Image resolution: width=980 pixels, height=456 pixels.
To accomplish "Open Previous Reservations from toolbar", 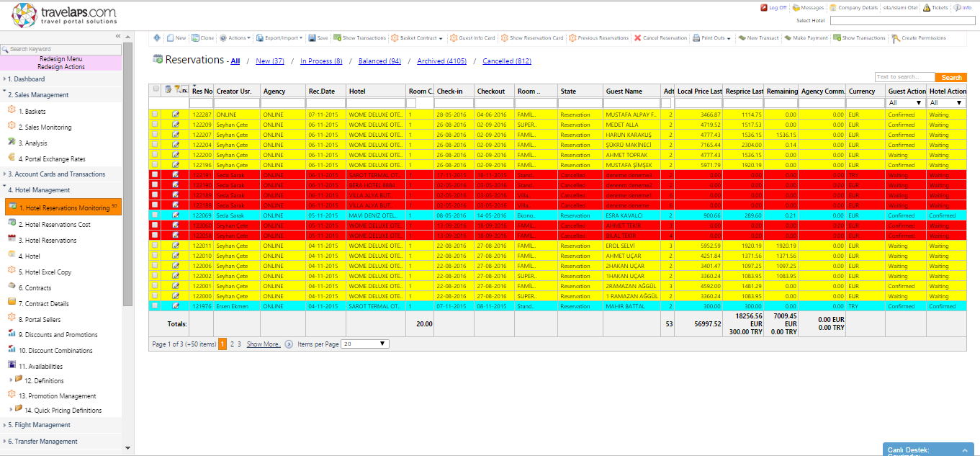I will (x=598, y=38).
